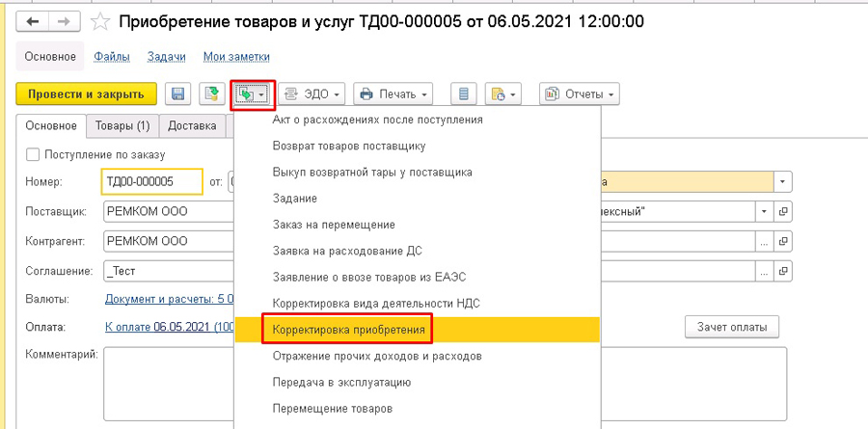Click the Номер field ТД00-000005
The width and height of the screenshot is (868, 429).
pos(151,181)
